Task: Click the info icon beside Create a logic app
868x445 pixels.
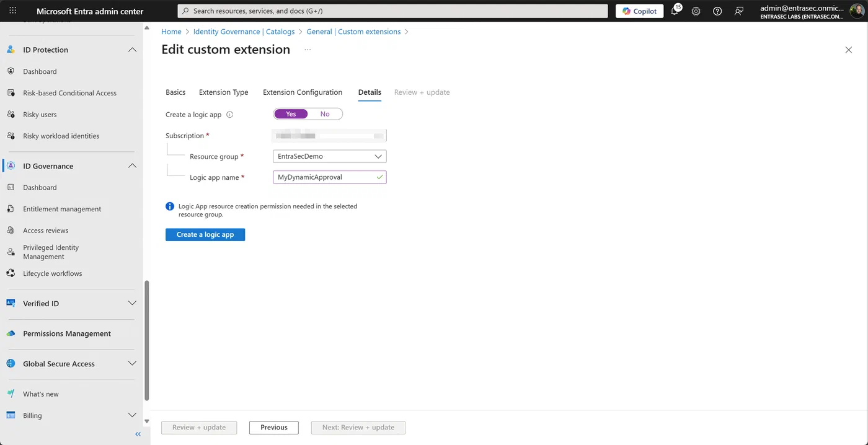Action: (230, 115)
